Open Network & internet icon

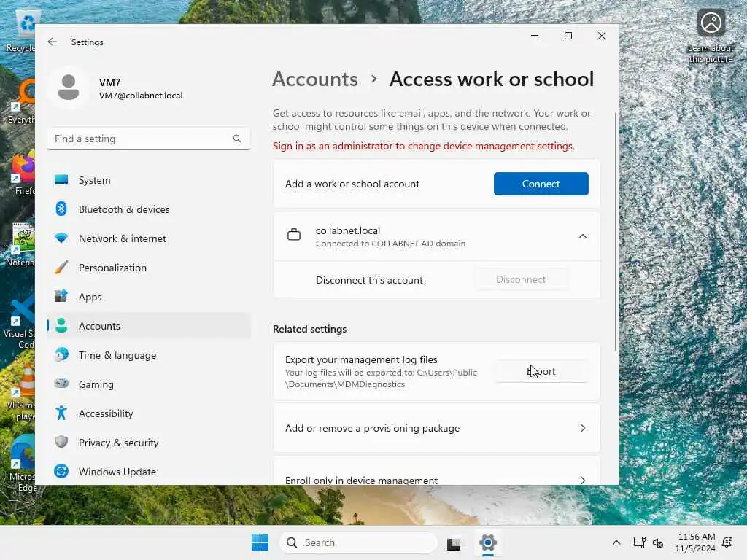(61, 238)
